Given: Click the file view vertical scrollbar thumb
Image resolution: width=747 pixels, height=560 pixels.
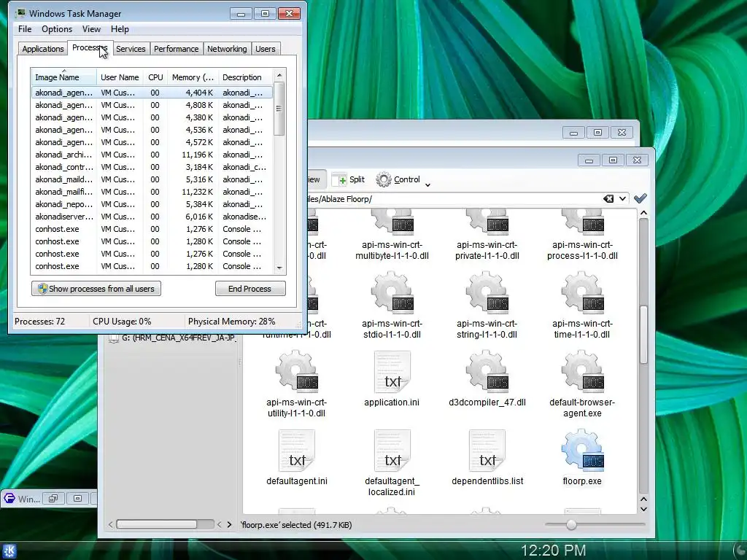Looking at the screenshot, I should pyautogui.click(x=643, y=334).
